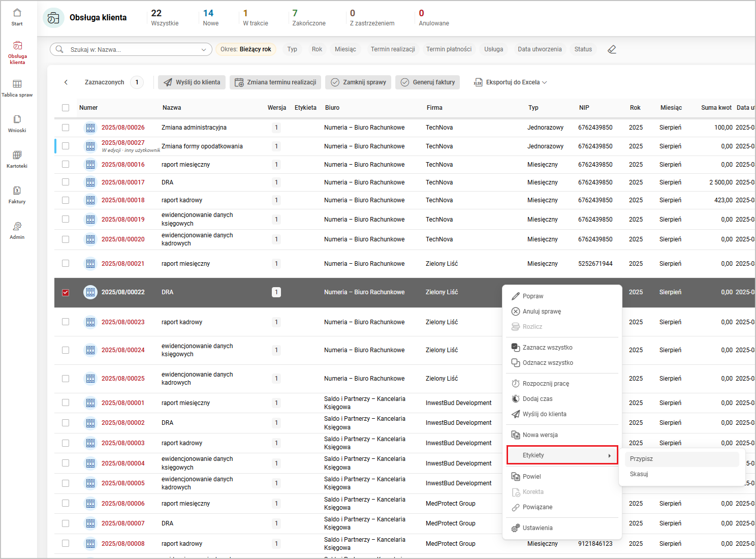This screenshot has width=756, height=559.
Task: Open the search field dropdown arrow
Action: tap(203, 50)
